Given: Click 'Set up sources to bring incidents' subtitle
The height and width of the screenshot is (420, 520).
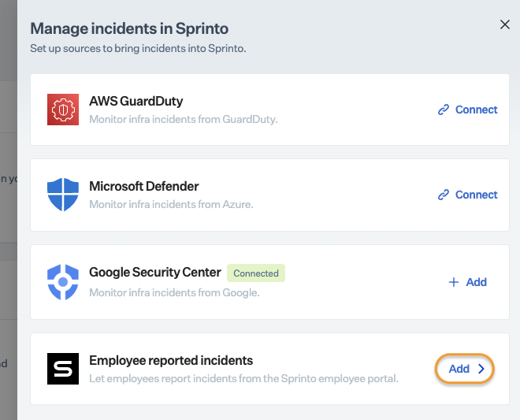Looking at the screenshot, I should [x=139, y=48].
